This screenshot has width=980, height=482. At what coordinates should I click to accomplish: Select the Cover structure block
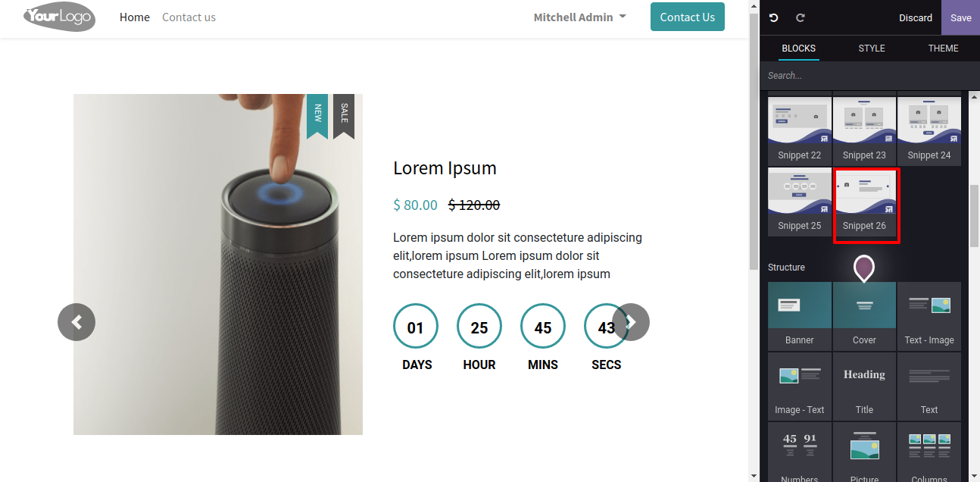pos(864,316)
